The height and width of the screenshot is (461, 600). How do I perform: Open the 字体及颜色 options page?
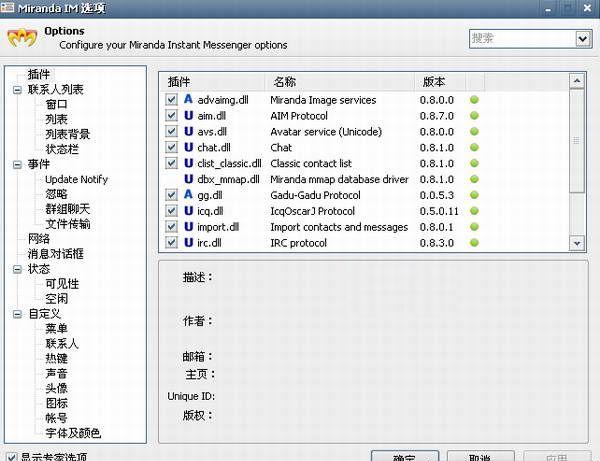coord(73,433)
